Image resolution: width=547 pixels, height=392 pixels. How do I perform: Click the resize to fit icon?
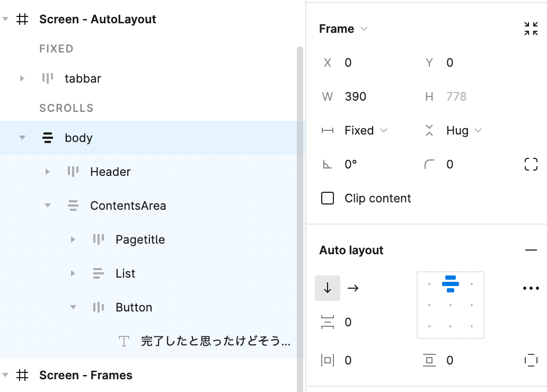(531, 29)
